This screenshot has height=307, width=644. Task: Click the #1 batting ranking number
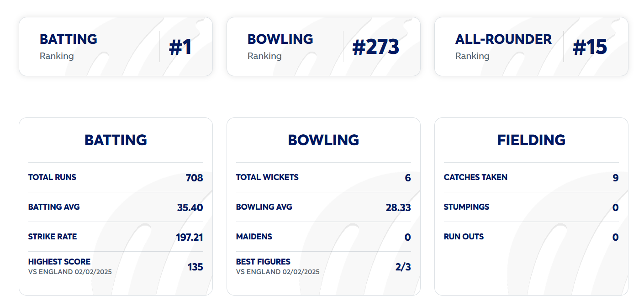(x=180, y=47)
